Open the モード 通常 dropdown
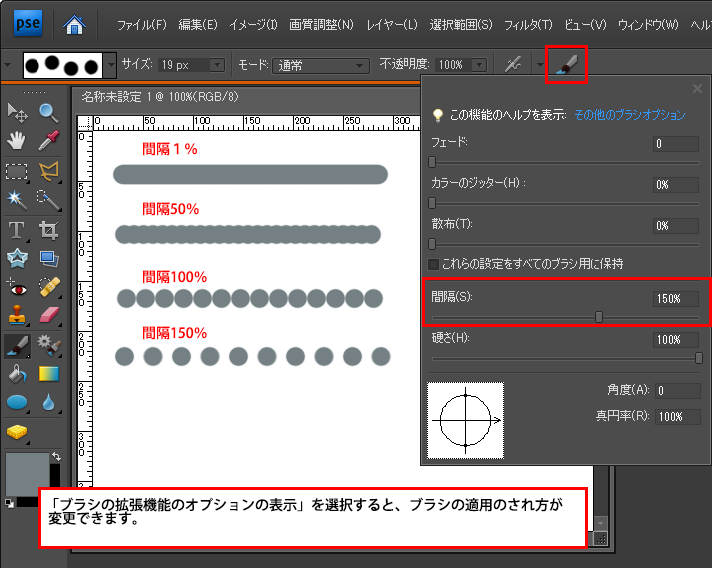 pyautogui.click(x=321, y=65)
